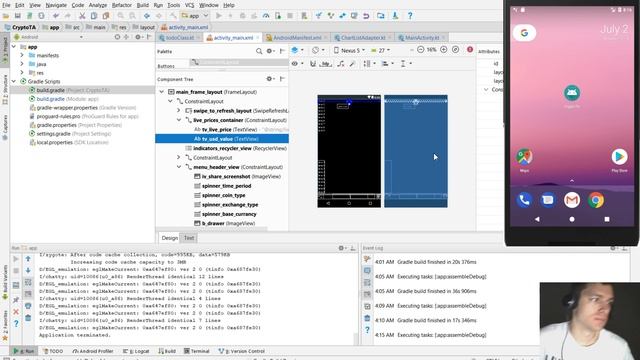Click the scroll up arrow in Run panel
The width and height of the screenshot is (640, 360).
(28, 259)
